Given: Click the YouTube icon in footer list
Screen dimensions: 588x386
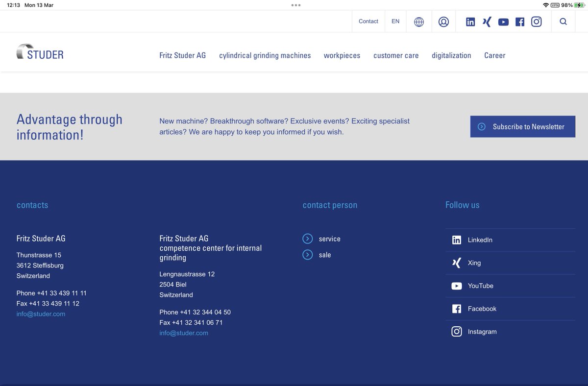Looking at the screenshot, I should (457, 286).
